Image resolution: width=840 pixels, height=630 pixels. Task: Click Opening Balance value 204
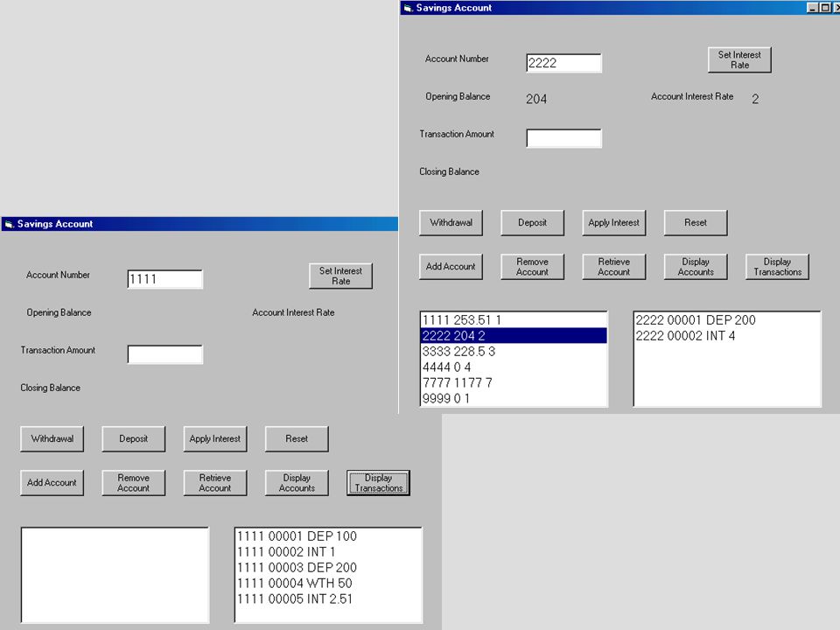pyautogui.click(x=536, y=99)
